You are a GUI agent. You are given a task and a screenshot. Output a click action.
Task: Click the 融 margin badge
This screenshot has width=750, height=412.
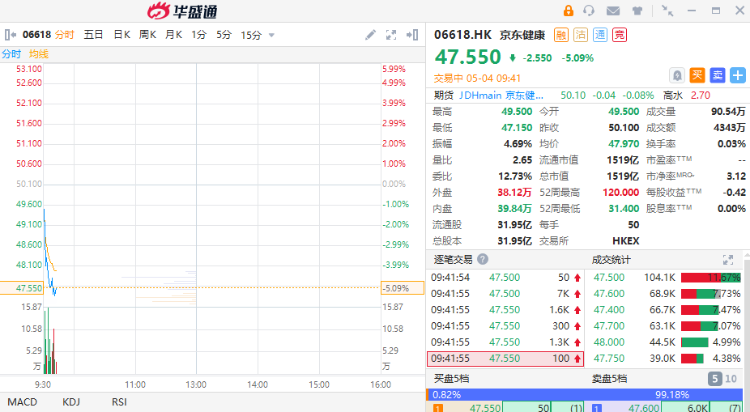click(x=561, y=35)
